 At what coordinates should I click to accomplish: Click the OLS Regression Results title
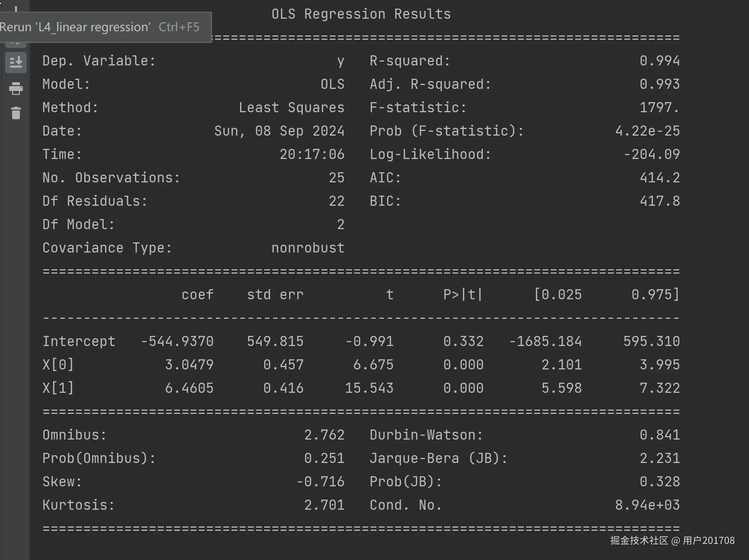361,14
